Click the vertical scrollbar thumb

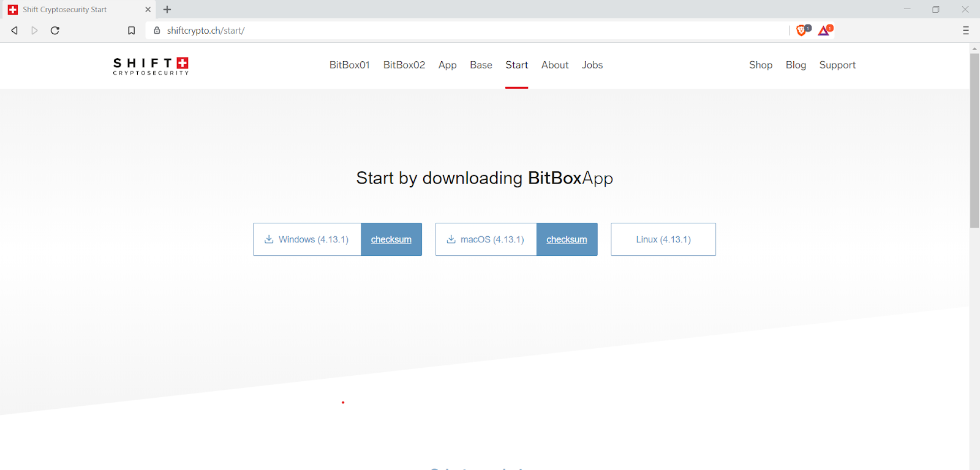pyautogui.click(x=974, y=141)
